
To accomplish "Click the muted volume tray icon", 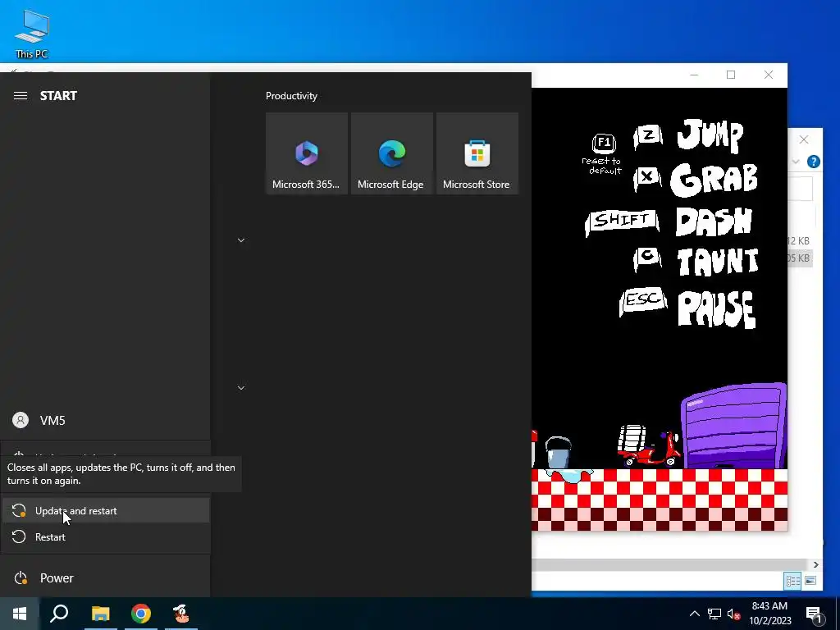I will (733, 614).
